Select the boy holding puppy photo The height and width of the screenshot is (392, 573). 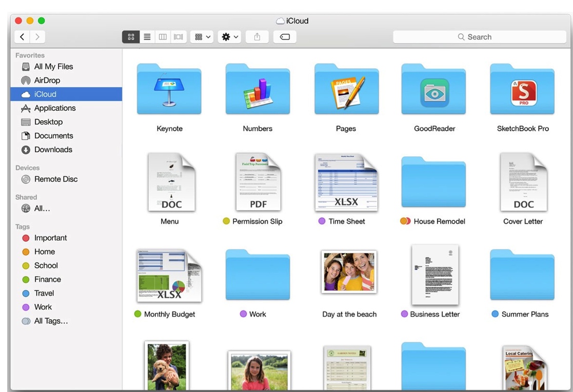tap(167, 366)
